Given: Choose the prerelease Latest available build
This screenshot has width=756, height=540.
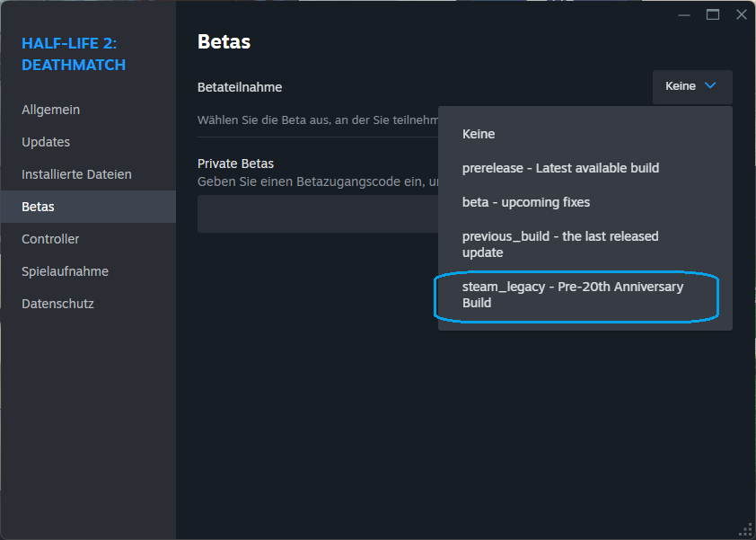Looking at the screenshot, I should [x=560, y=167].
